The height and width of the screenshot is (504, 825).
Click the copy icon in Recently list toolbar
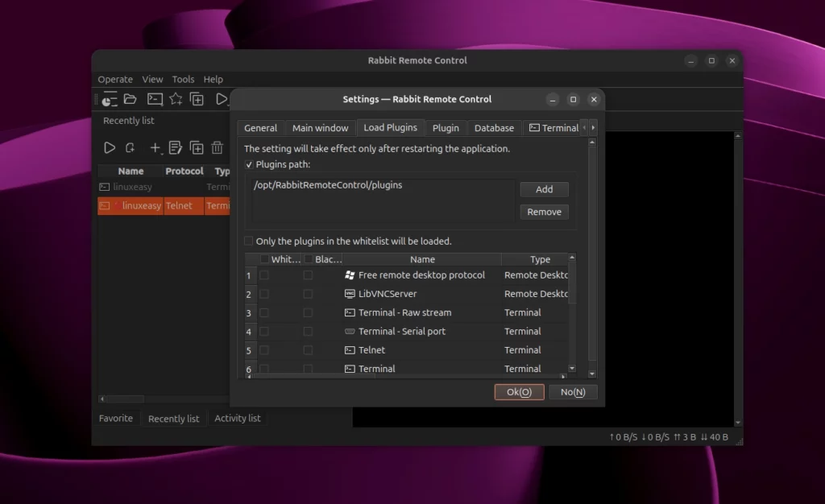(x=197, y=147)
